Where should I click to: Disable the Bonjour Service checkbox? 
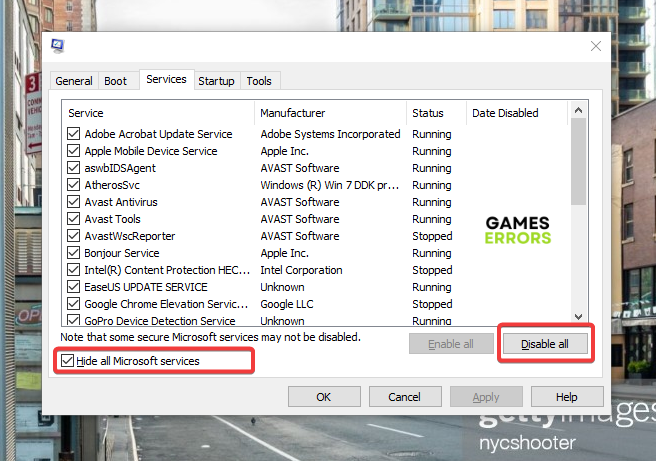click(x=74, y=253)
